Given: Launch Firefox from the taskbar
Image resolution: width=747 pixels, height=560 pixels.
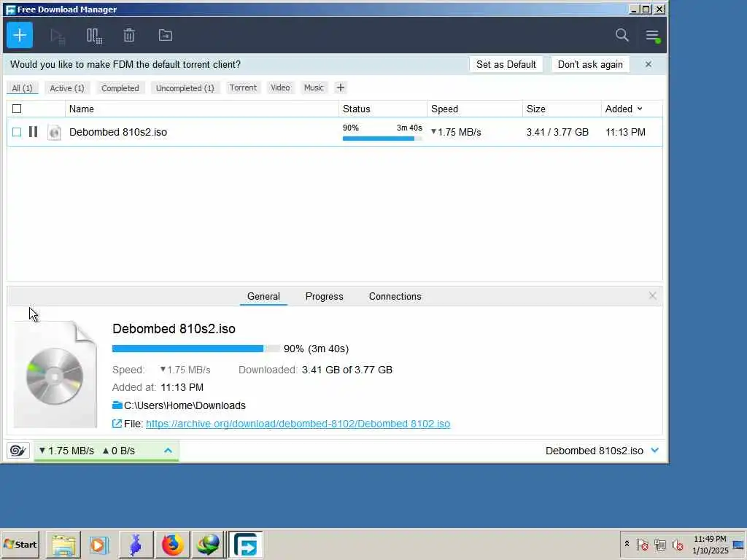Looking at the screenshot, I should tap(172, 545).
